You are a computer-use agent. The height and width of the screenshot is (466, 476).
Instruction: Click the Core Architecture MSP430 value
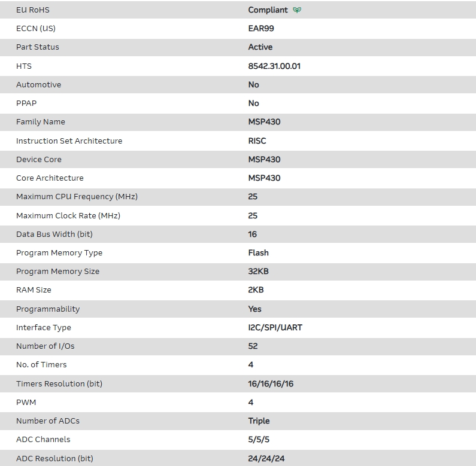(x=264, y=178)
